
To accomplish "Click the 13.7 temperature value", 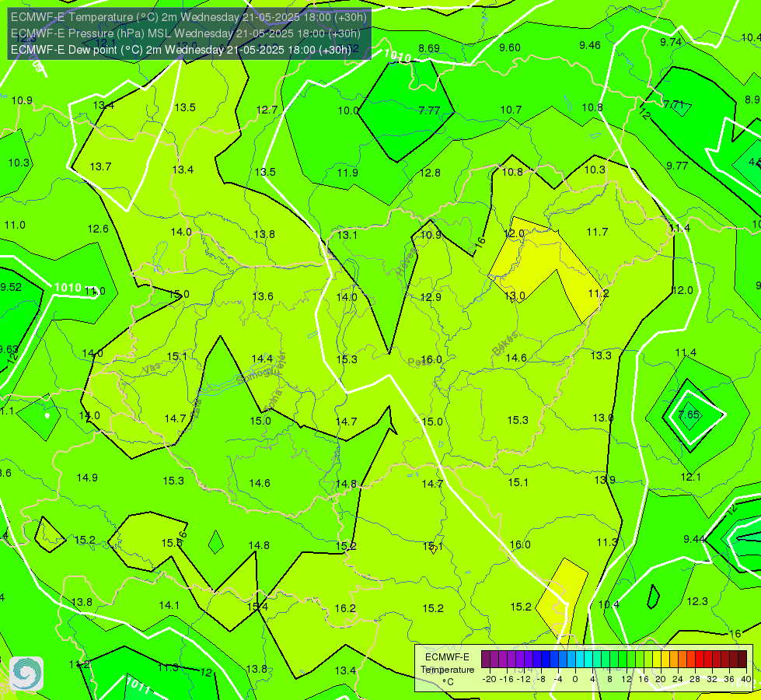I will (x=100, y=166).
